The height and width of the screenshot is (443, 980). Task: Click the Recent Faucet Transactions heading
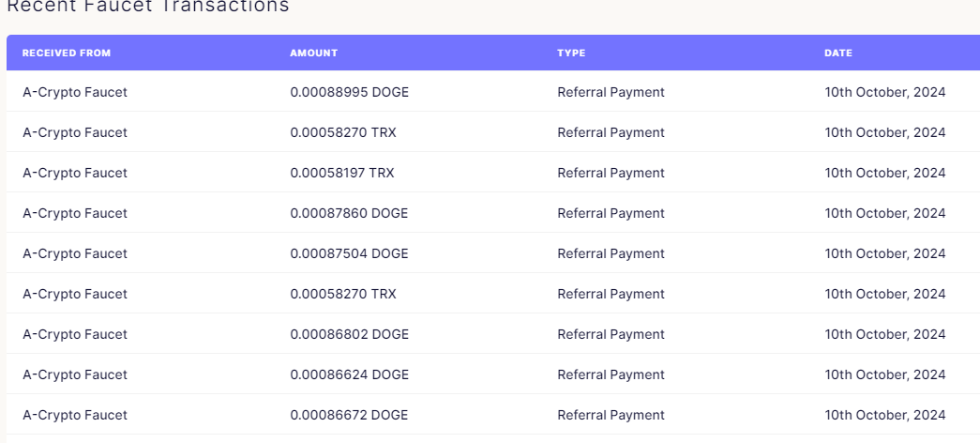[148, 6]
